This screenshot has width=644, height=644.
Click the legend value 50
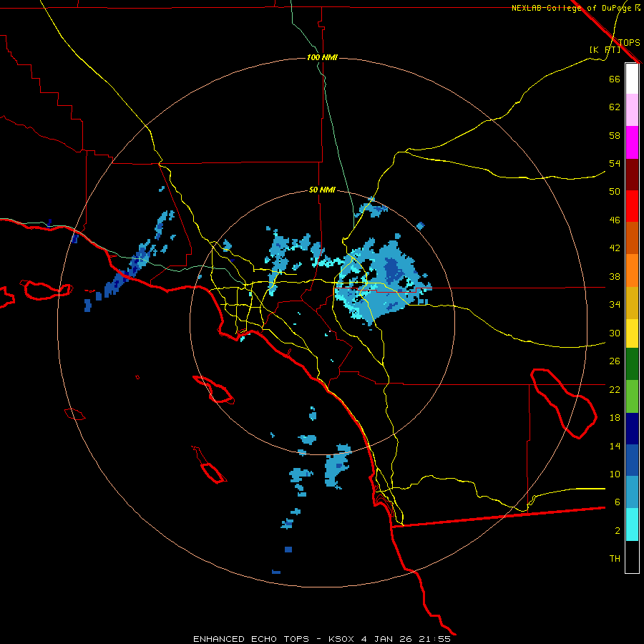(x=615, y=192)
